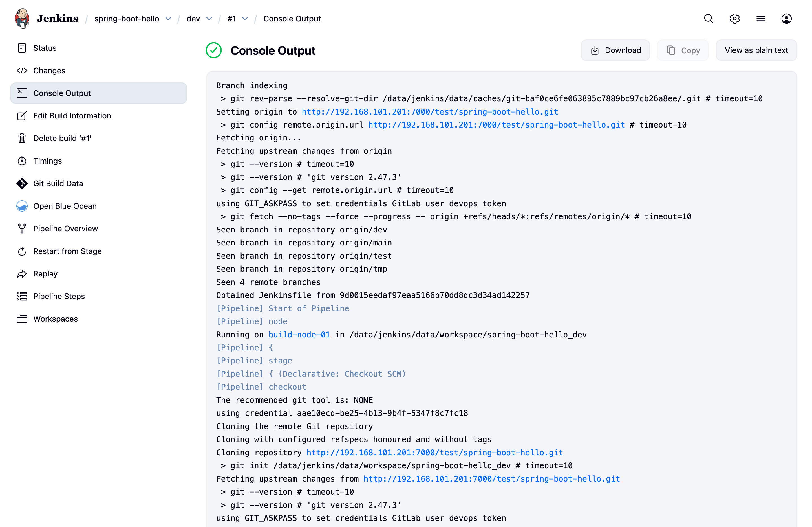Open the hamburger menu icon
This screenshot has height=527, width=812.
click(760, 18)
